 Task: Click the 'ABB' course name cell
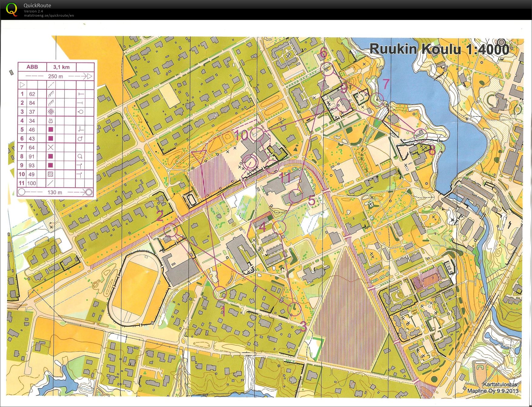pos(32,67)
